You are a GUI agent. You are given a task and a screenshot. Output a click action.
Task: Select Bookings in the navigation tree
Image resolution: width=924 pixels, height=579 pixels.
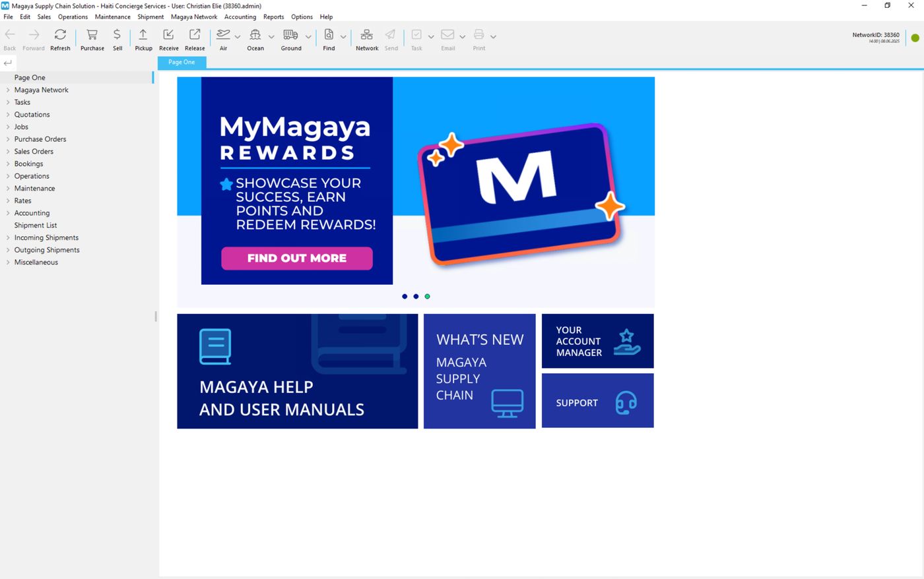click(x=28, y=164)
